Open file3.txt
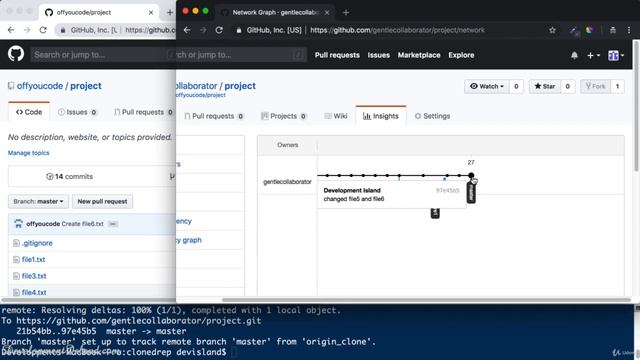The height and width of the screenshot is (360, 640). (34, 276)
